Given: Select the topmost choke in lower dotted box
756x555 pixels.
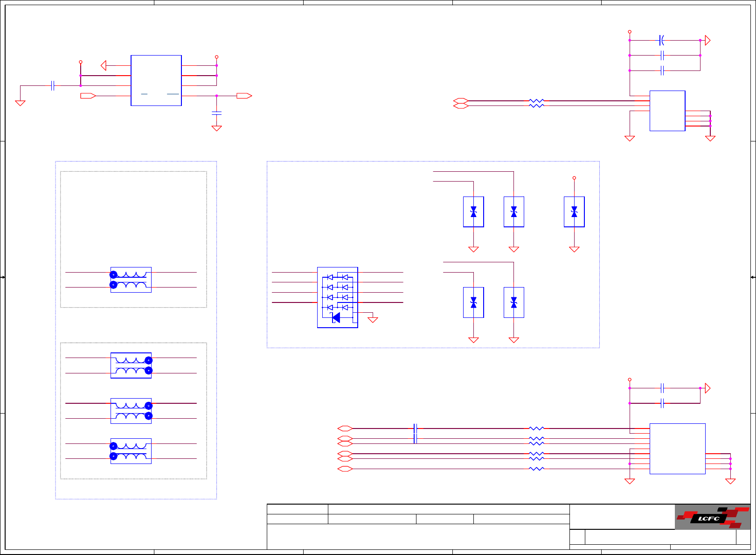Looking at the screenshot, I should click(x=131, y=365).
